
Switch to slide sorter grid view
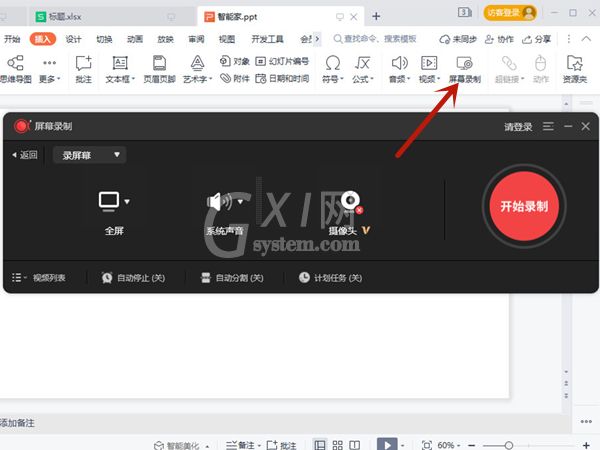[338, 445]
